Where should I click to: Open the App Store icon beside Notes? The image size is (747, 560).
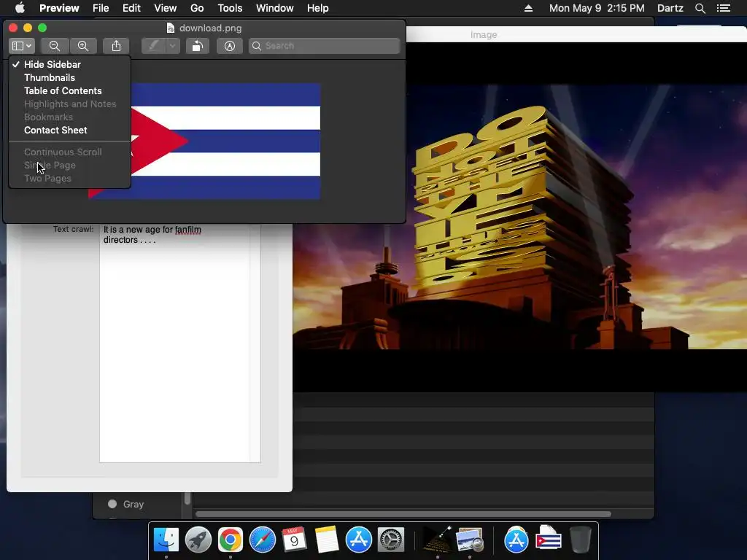[x=359, y=540]
